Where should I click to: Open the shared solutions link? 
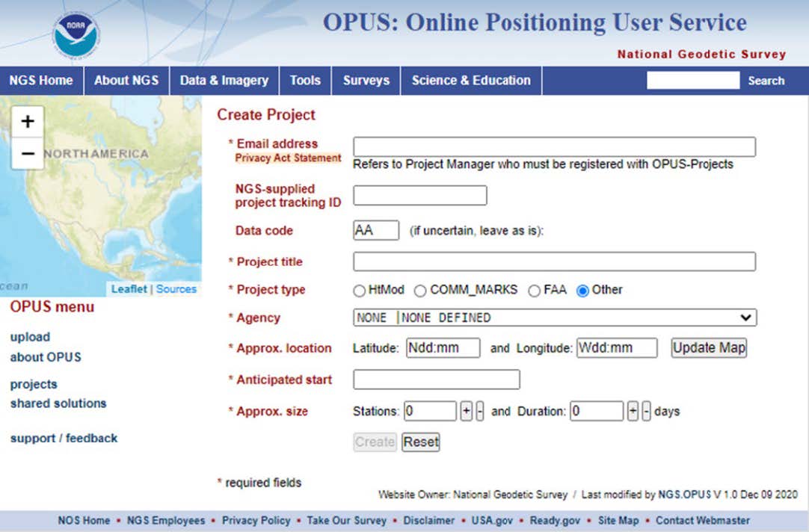tap(58, 403)
